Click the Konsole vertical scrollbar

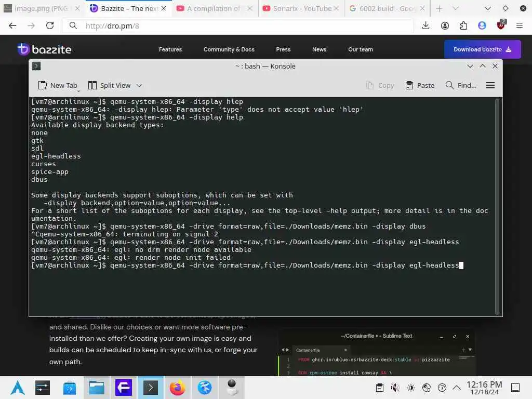coord(497,206)
